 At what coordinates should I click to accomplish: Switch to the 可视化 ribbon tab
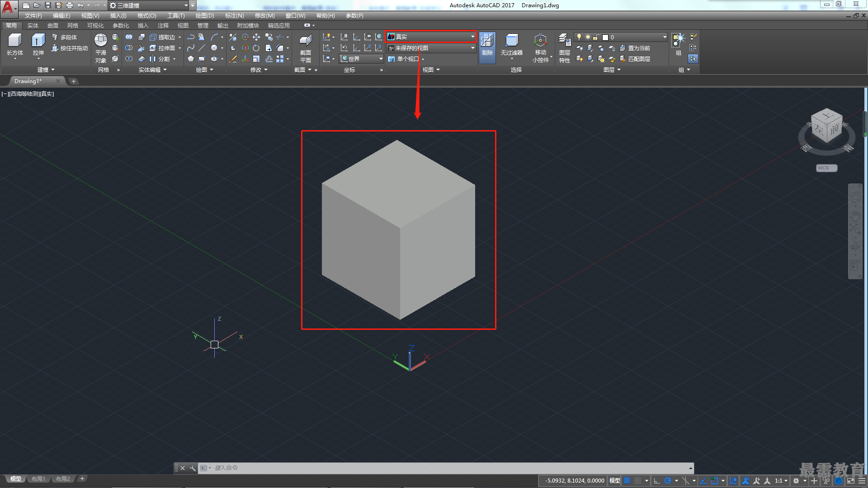tap(95, 26)
